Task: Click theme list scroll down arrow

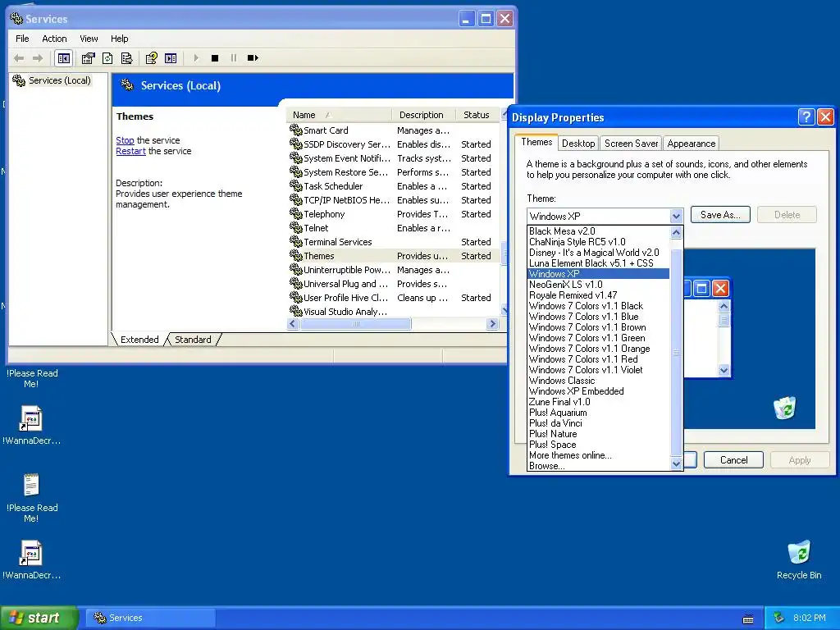Action: pos(676,464)
